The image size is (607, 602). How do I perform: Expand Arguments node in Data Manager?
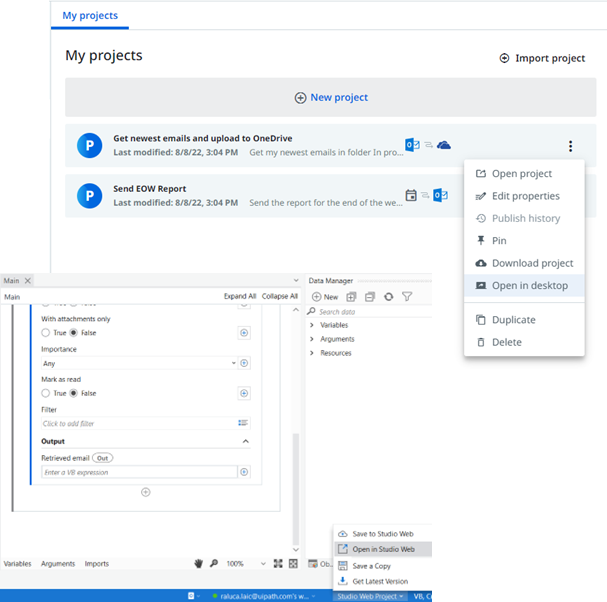(x=312, y=339)
